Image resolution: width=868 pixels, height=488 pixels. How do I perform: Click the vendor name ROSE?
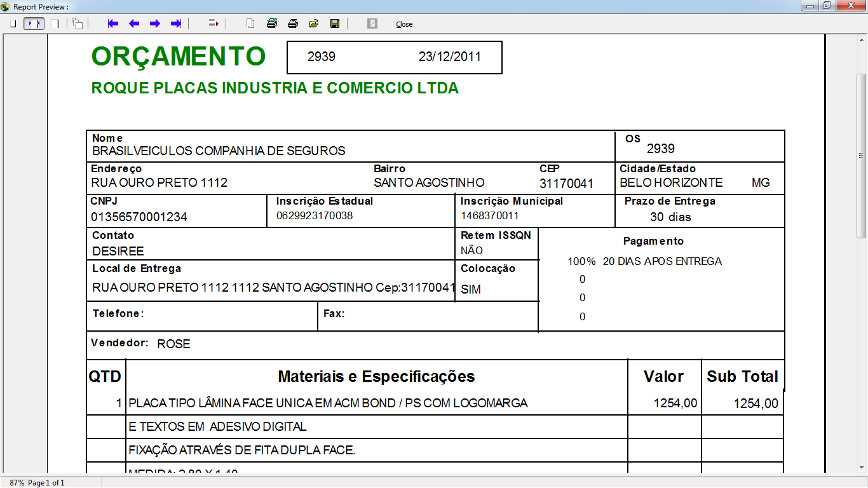click(174, 344)
